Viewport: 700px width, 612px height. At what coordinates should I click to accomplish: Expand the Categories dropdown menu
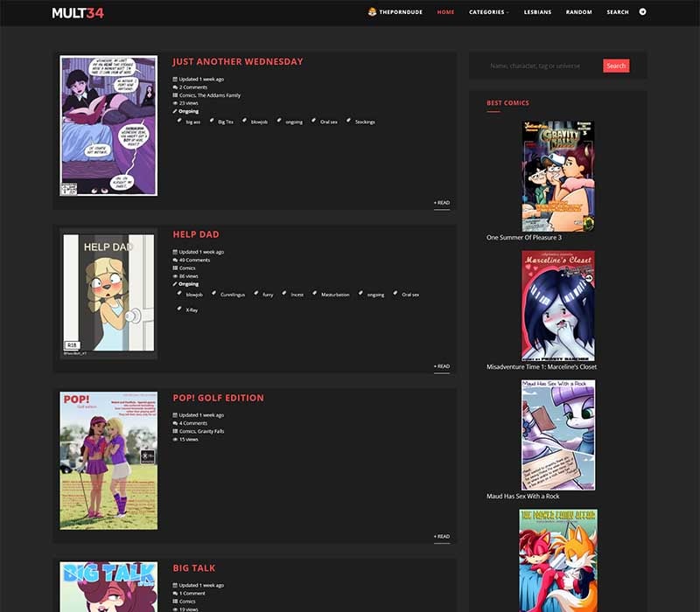tap(488, 12)
